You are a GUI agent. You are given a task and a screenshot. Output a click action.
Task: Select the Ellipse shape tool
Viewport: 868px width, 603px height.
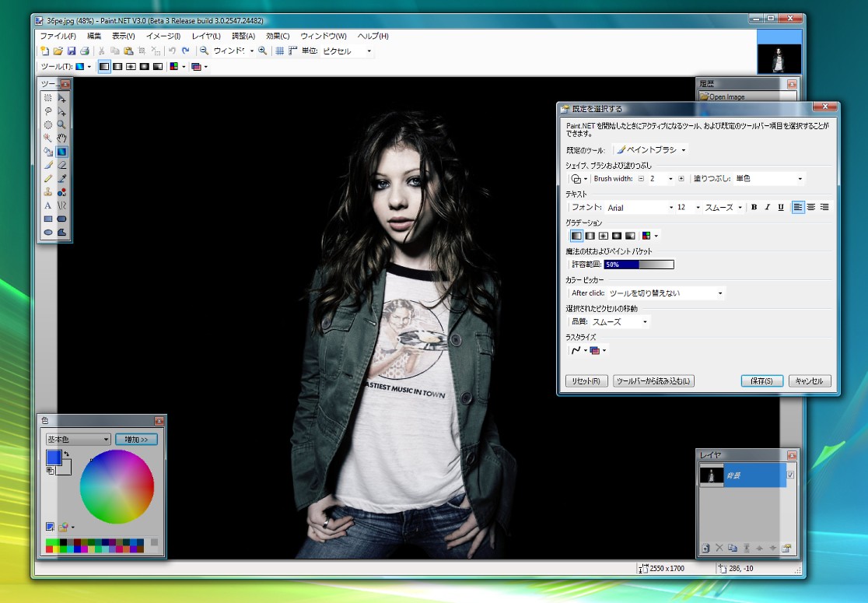point(47,232)
